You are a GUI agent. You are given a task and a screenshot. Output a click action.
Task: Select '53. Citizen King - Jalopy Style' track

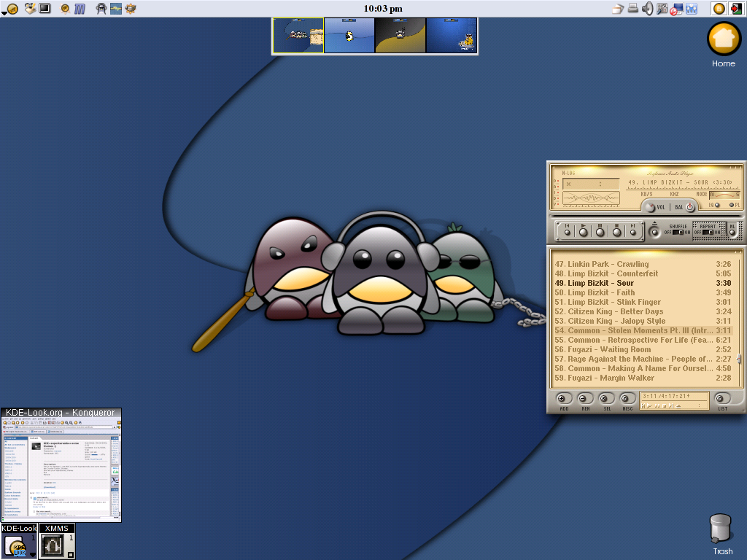643,321
